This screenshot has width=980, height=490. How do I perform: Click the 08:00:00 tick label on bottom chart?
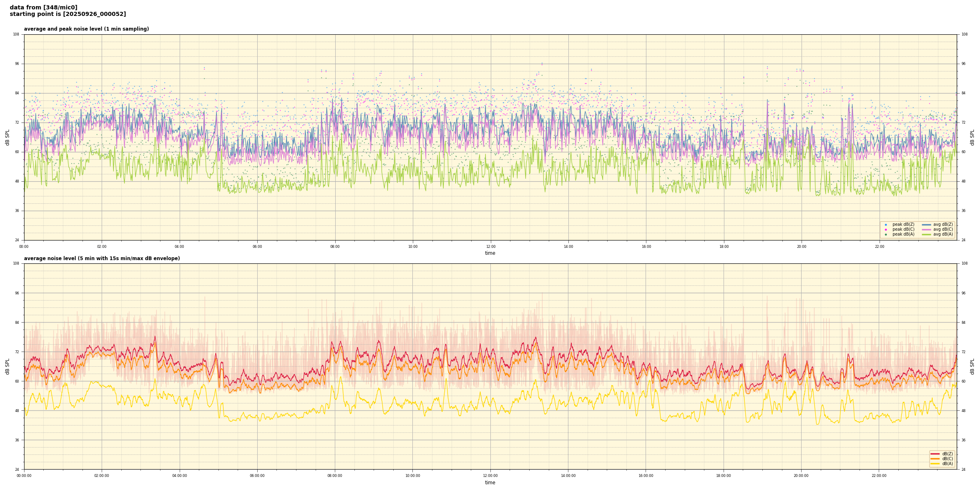point(335,476)
